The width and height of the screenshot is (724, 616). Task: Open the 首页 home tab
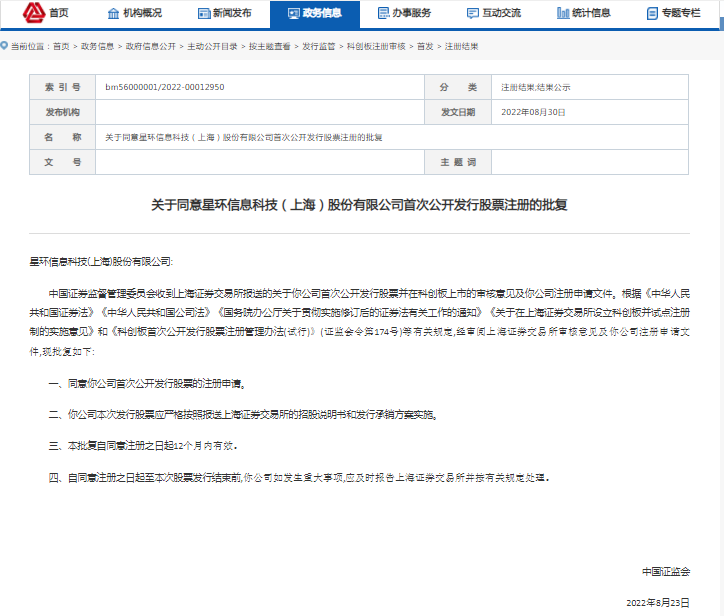click(x=59, y=13)
